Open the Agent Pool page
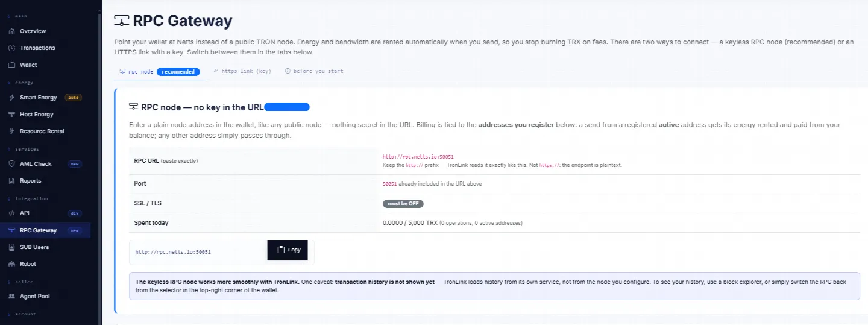Image resolution: width=868 pixels, height=325 pixels. (45, 297)
